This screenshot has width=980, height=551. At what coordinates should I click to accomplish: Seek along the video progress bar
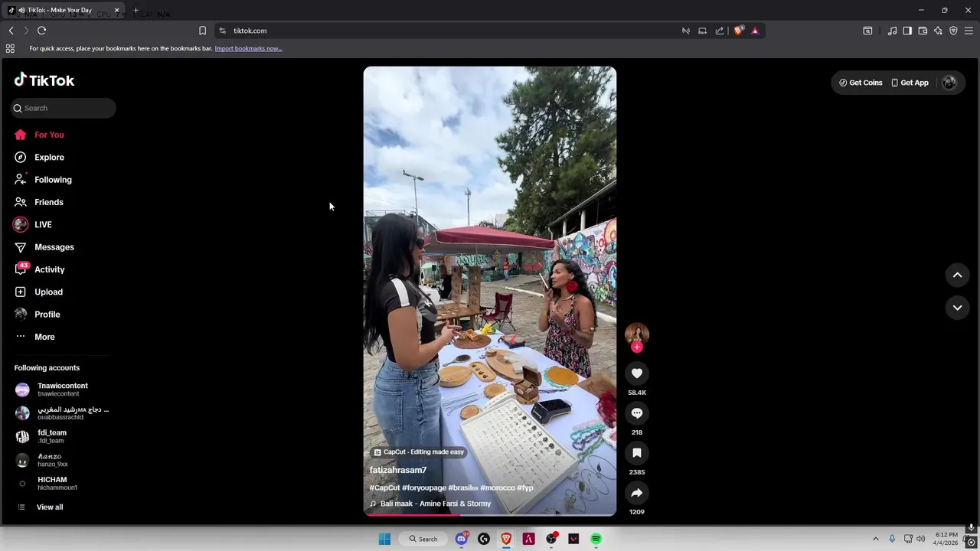(x=490, y=514)
